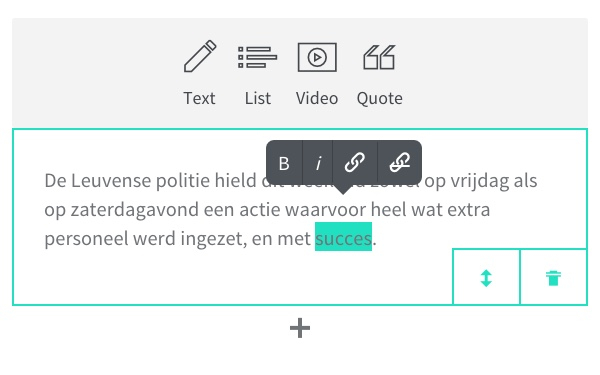600x375 pixels.
Task: Click the "Text" label under pencil
Action: [199, 98]
